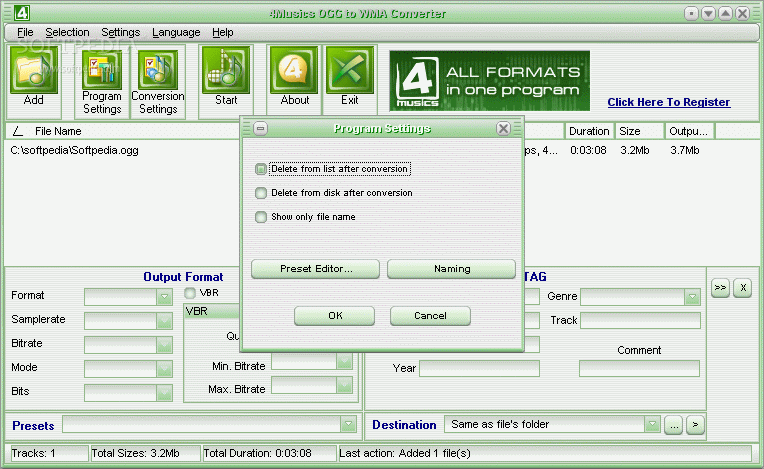Click the >> button beside the tag panel

pyautogui.click(x=720, y=288)
